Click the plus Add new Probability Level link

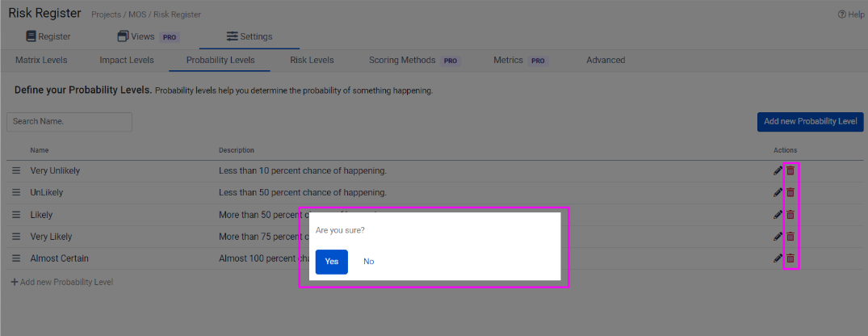coord(61,282)
